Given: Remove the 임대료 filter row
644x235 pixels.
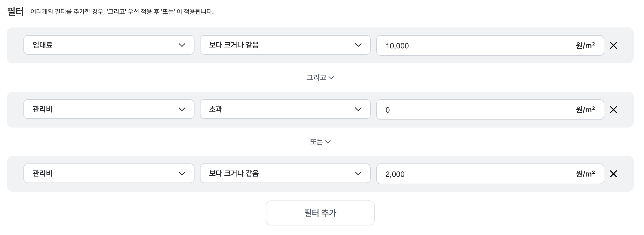Looking at the screenshot, I should click(613, 45).
